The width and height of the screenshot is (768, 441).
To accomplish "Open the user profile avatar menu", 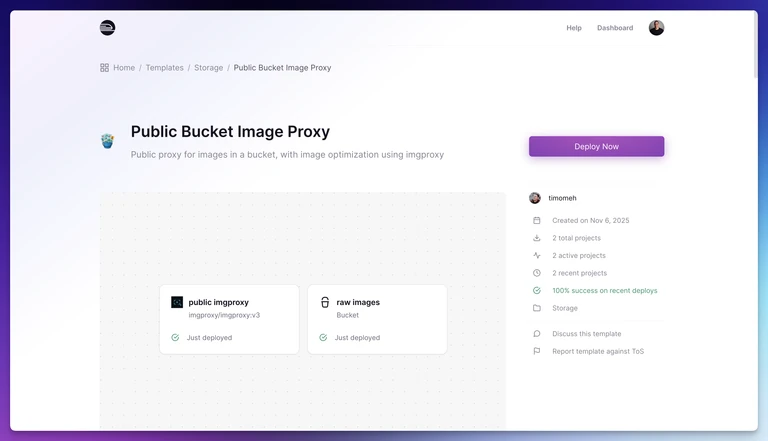I will [656, 28].
